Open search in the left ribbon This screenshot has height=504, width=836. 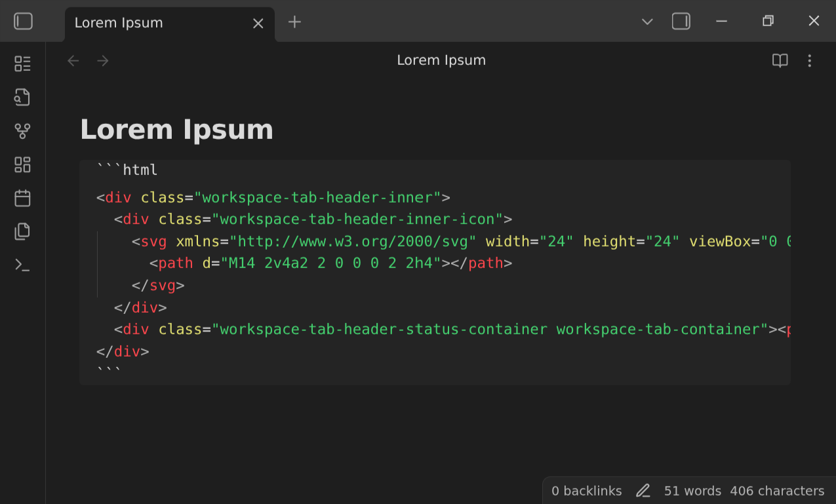(22, 96)
